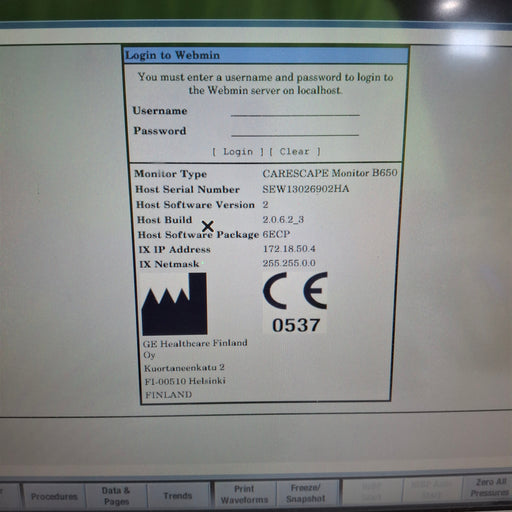Open the Procedures menu
The width and height of the screenshot is (512, 512).
(x=54, y=496)
